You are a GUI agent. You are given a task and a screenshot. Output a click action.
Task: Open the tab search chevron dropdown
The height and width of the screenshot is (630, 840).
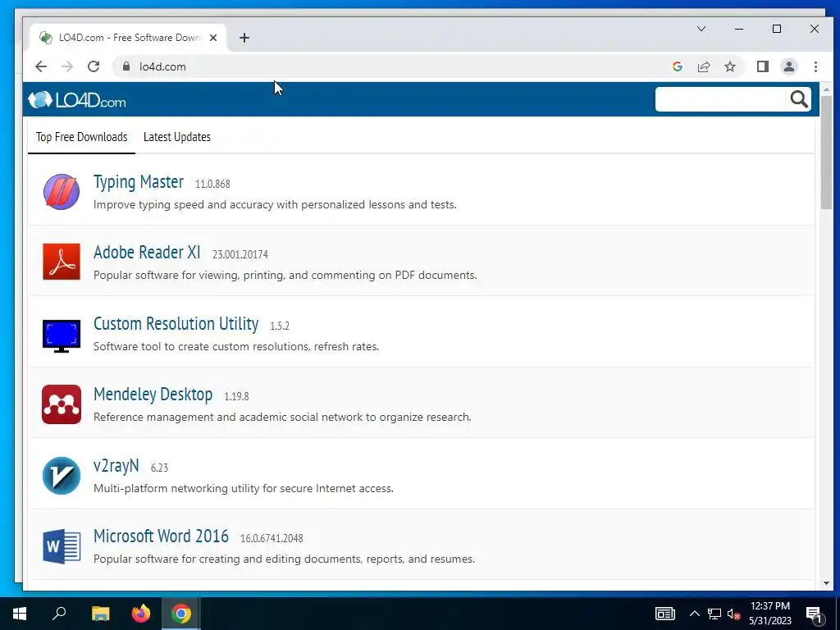[x=701, y=29]
